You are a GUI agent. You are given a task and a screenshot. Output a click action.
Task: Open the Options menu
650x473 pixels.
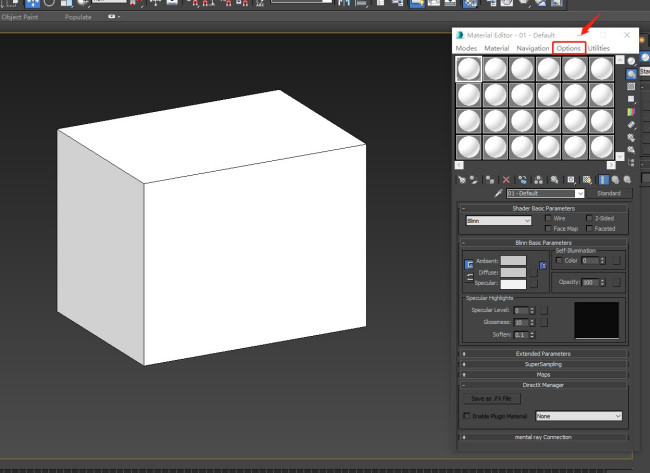pos(569,48)
